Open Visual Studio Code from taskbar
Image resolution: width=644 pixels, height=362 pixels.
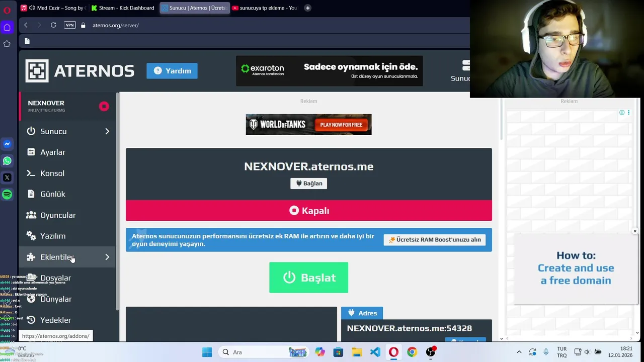tap(375, 352)
